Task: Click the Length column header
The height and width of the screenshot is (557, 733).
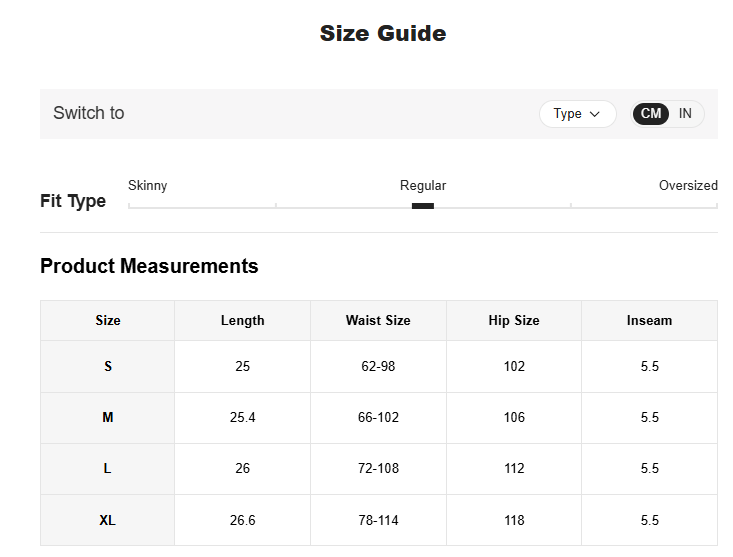Action: tap(243, 321)
